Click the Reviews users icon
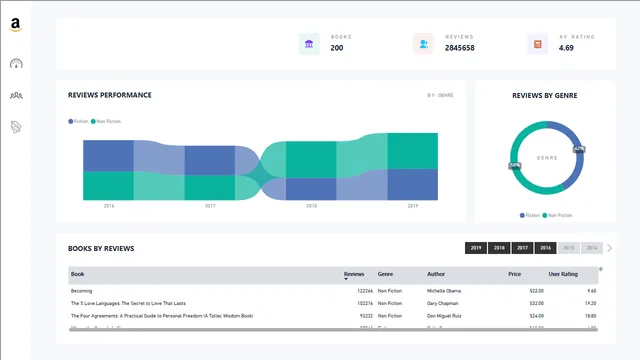 coord(423,44)
